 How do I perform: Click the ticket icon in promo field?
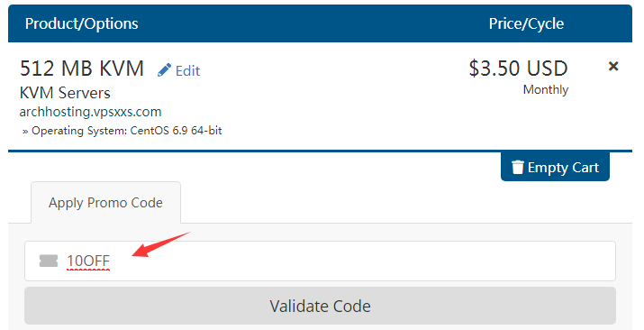pyautogui.click(x=49, y=261)
